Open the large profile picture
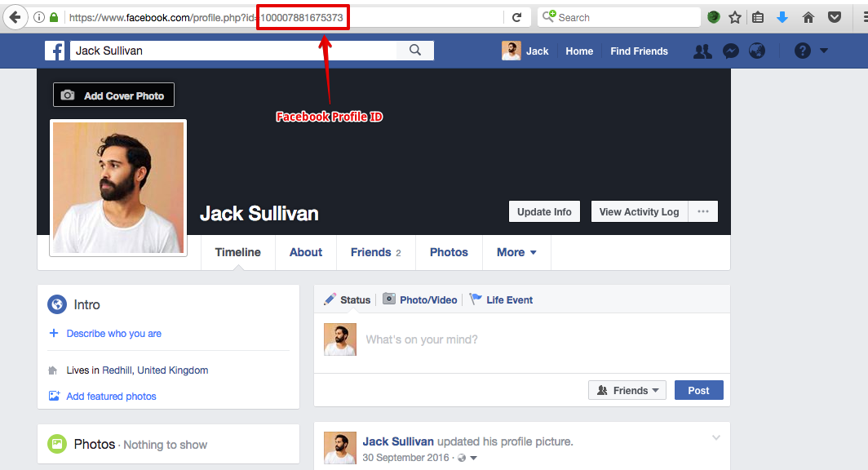This screenshot has width=868, height=470. coord(118,188)
